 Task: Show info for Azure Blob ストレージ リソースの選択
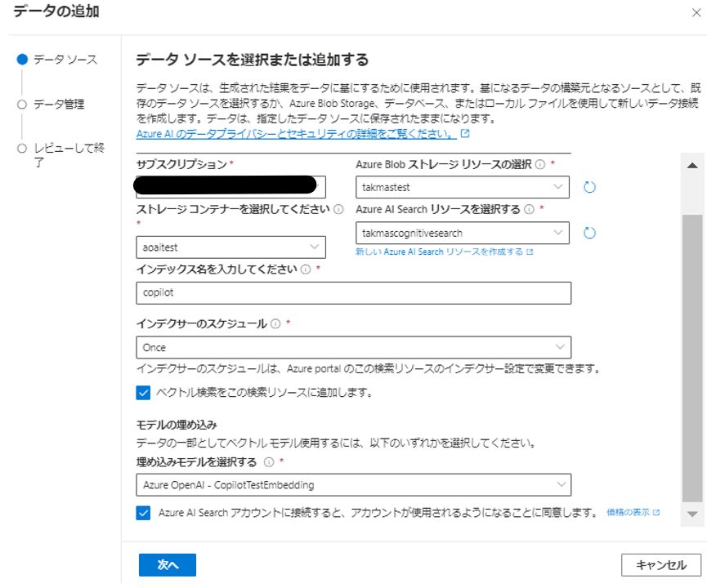540,164
